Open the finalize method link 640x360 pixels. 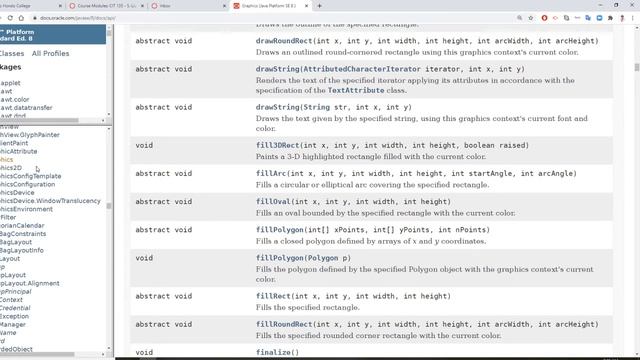click(273, 352)
